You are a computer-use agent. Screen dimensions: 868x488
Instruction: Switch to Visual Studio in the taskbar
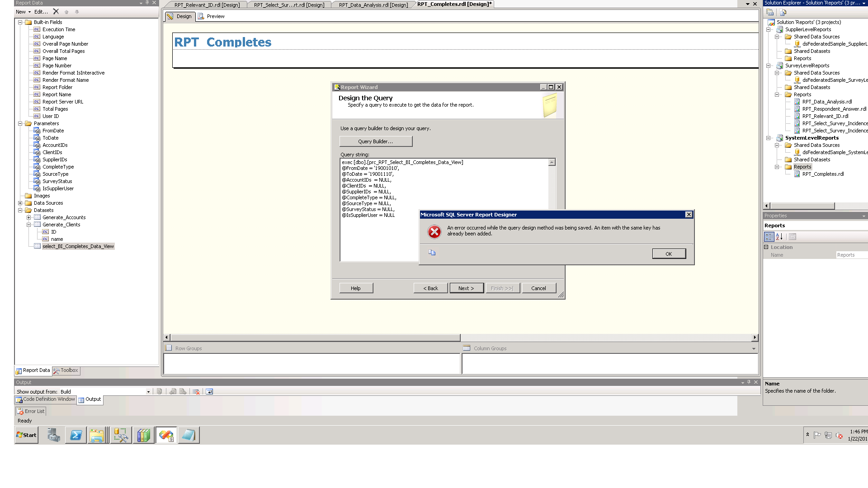(x=166, y=435)
